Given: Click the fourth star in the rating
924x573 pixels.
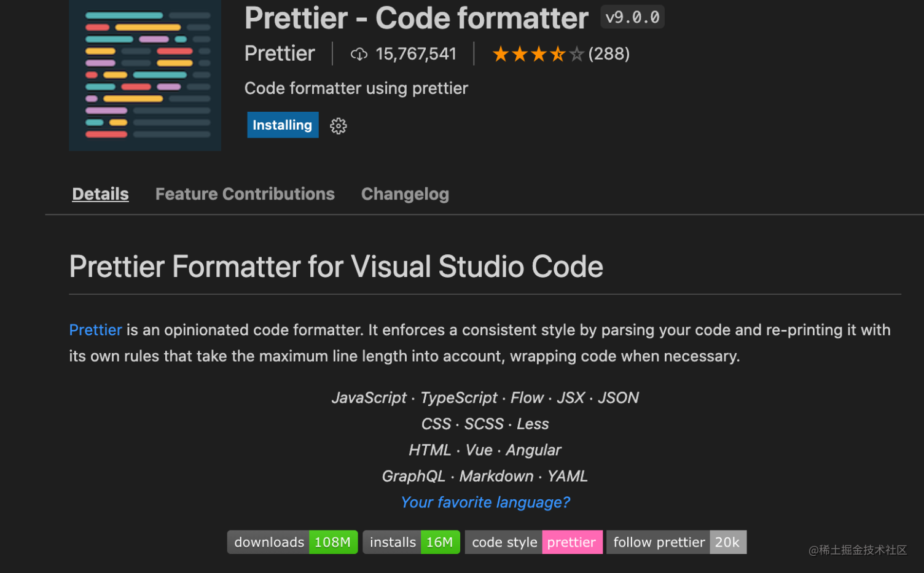Looking at the screenshot, I should pos(558,53).
